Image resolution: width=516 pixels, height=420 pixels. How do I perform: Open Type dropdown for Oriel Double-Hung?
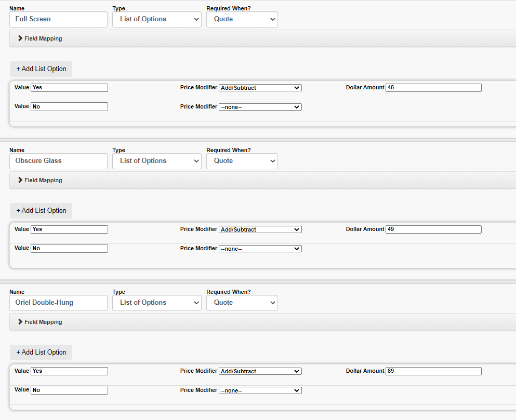pos(156,303)
